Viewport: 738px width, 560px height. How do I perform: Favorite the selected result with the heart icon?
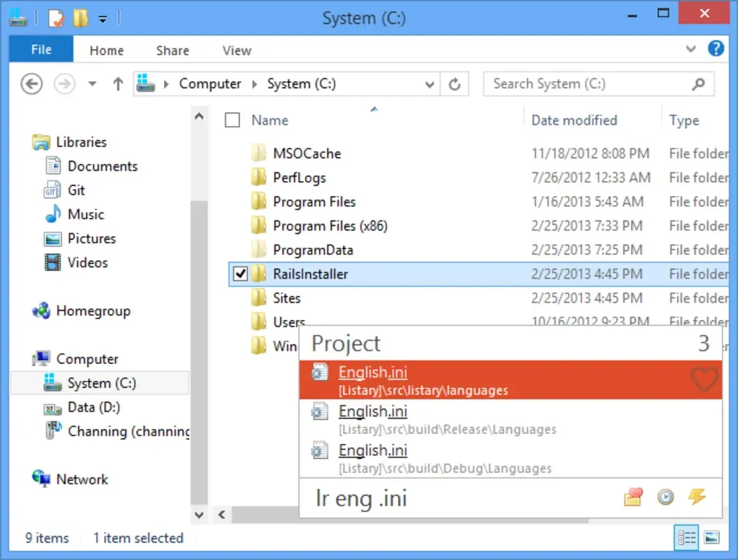tap(704, 380)
